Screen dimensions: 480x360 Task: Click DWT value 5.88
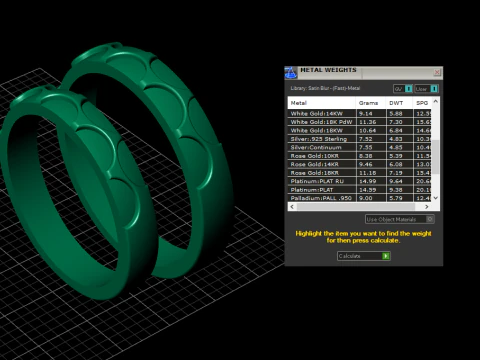pyautogui.click(x=396, y=114)
